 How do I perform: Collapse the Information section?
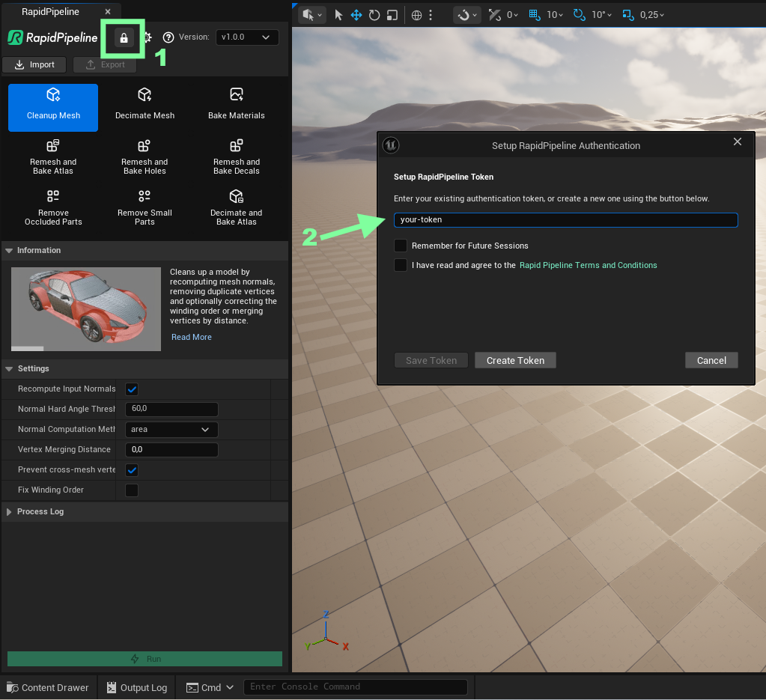tap(9, 250)
